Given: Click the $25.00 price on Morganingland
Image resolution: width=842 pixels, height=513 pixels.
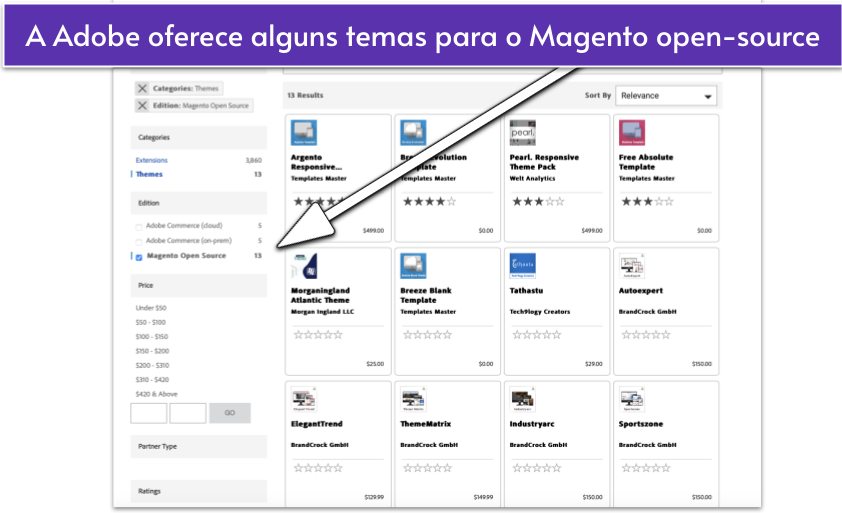Looking at the screenshot, I should tap(375, 364).
